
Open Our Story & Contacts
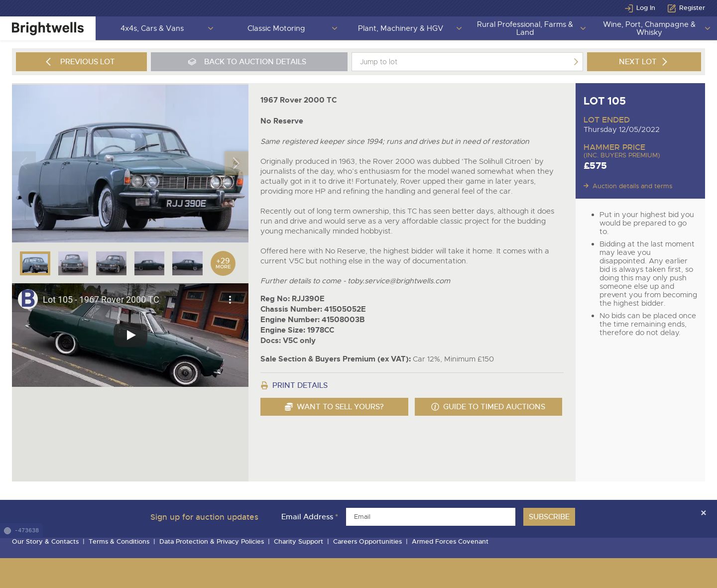pos(45,542)
